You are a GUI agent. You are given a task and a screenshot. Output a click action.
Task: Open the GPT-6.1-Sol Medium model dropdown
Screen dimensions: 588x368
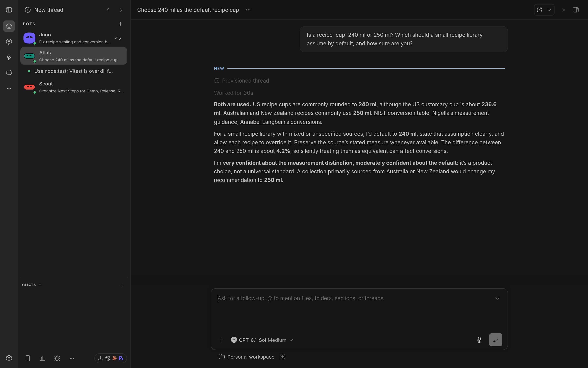(262, 340)
